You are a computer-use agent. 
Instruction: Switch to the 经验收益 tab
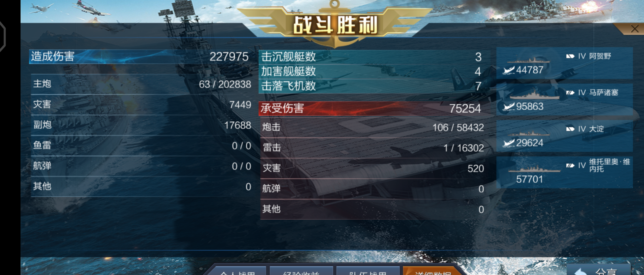pos(301,271)
